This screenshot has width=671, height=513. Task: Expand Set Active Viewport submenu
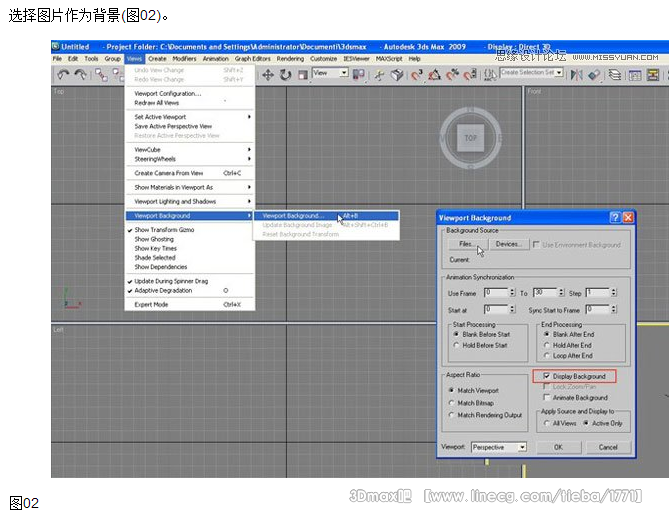pyautogui.click(x=192, y=117)
